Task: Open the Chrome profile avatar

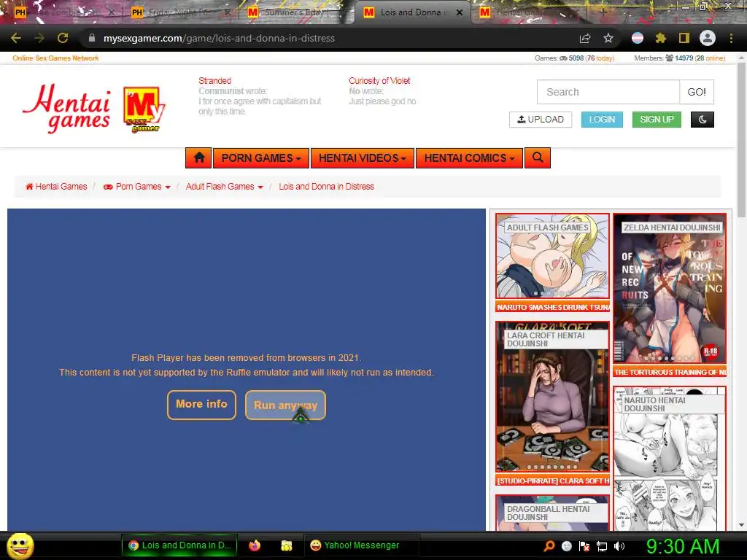Action: click(x=708, y=38)
